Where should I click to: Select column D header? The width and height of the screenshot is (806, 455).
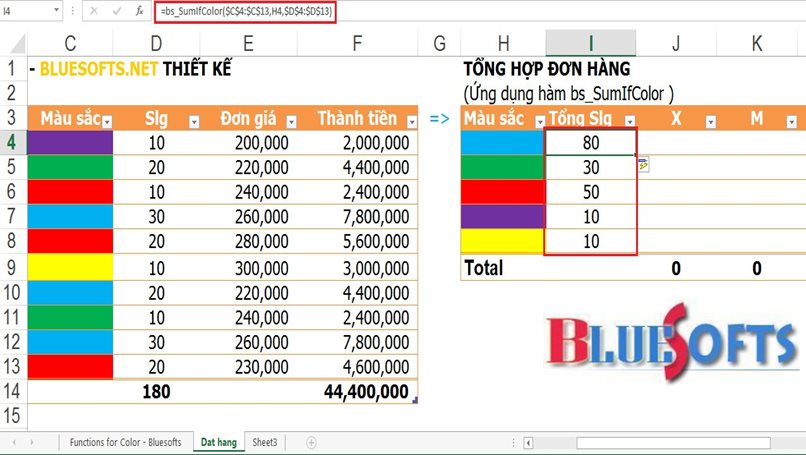tap(156, 44)
